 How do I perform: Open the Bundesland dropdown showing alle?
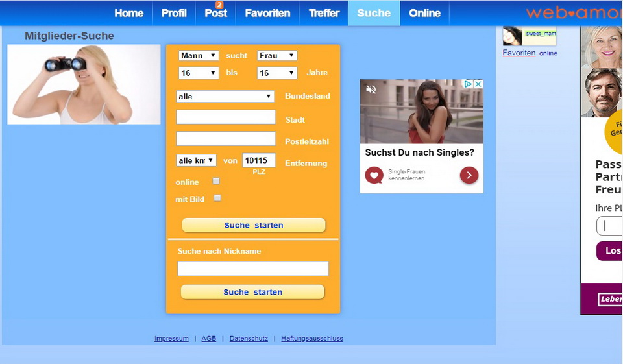point(225,96)
